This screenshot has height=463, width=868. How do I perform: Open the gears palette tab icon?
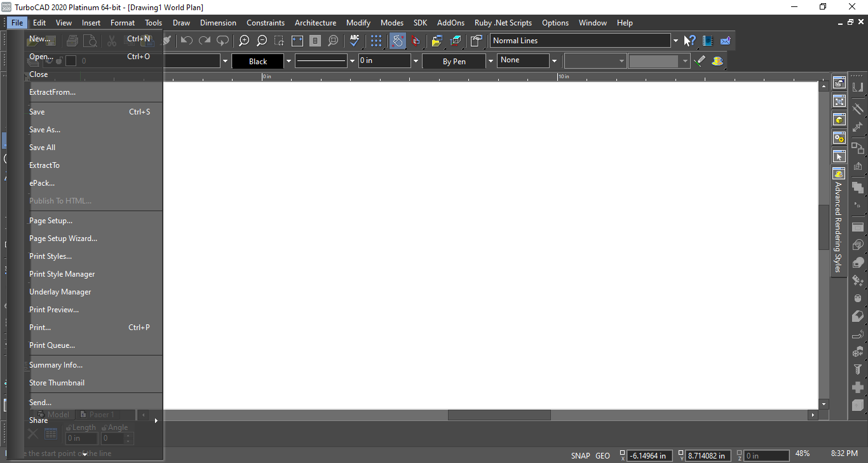point(839,138)
